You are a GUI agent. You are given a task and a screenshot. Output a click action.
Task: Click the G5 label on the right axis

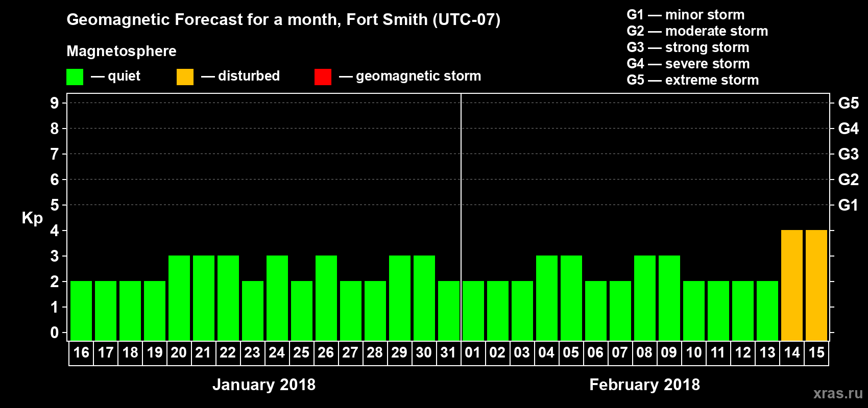pos(849,104)
